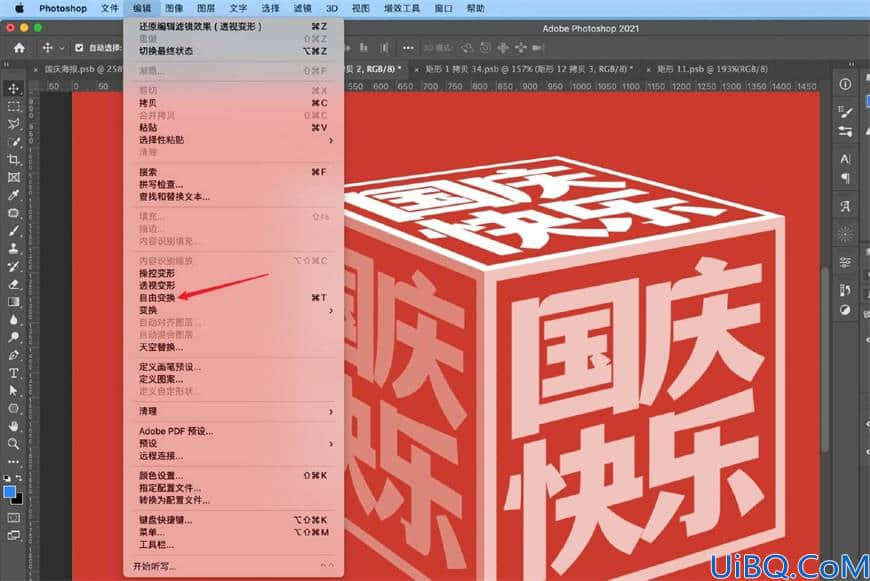This screenshot has width=870, height=581.
Task: Toggle Quick Mask mode icon
Action: (13, 518)
